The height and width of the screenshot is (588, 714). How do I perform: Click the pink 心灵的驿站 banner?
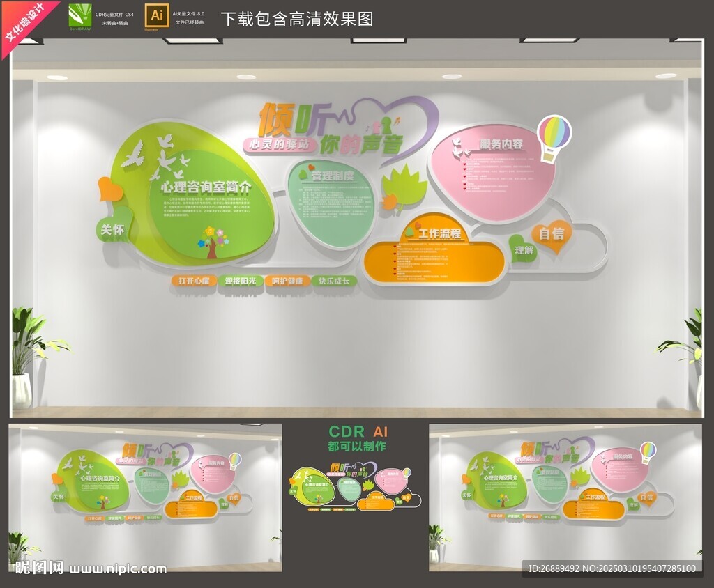(x=280, y=145)
